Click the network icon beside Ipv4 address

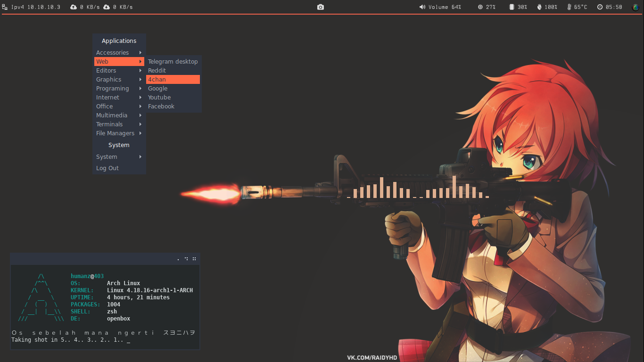(x=5, y=7)
